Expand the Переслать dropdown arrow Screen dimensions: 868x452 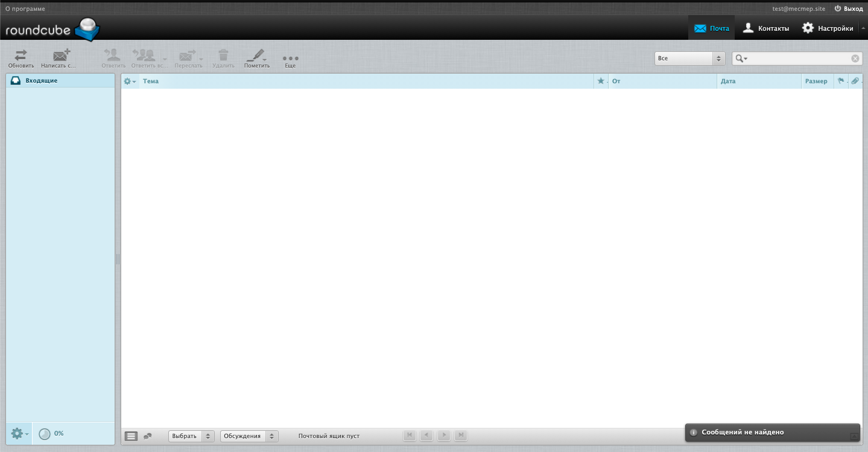(201, 59)
